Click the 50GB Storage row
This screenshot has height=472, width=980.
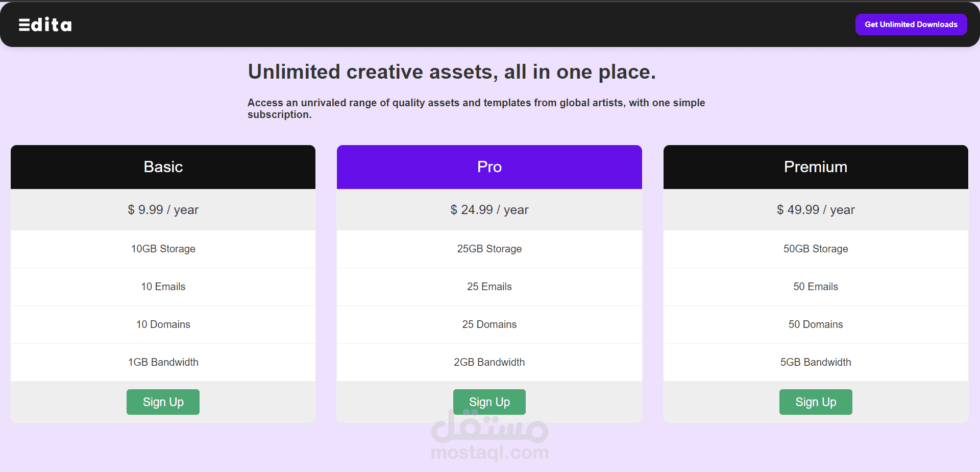tap(815, 249)
